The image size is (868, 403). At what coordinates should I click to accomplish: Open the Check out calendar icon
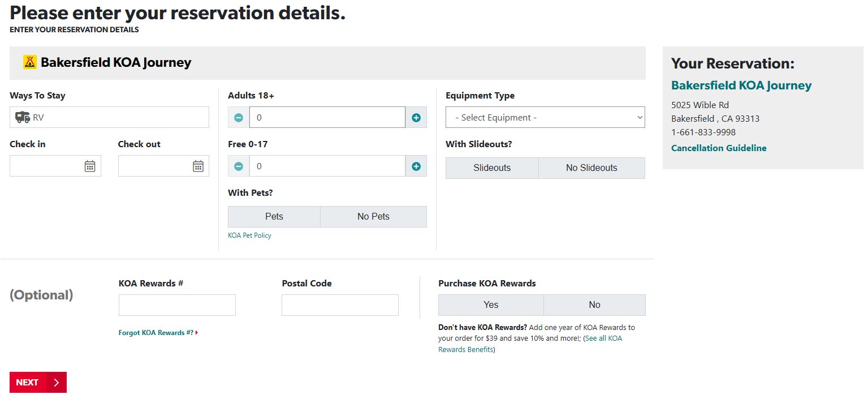(x=198, y=166)
